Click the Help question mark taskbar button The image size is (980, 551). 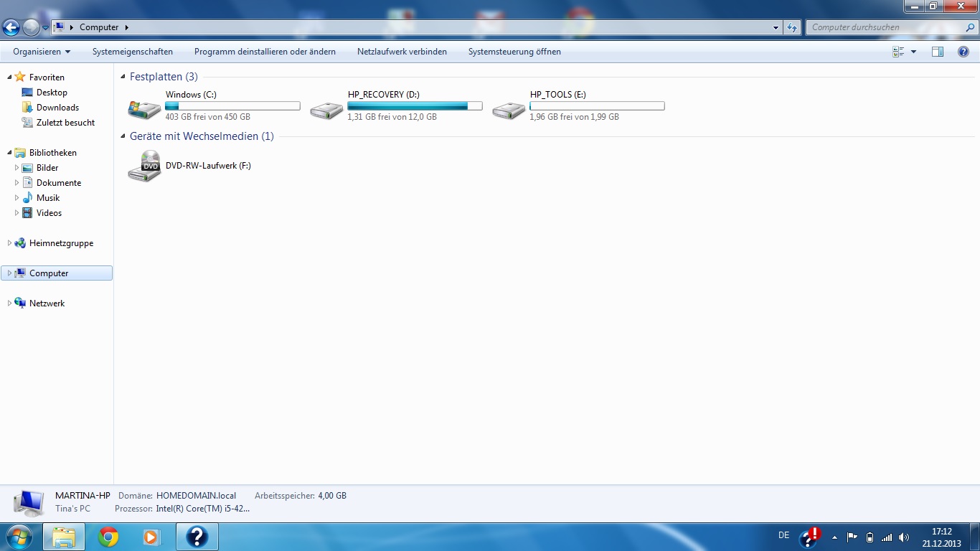[x=197, y=537]
